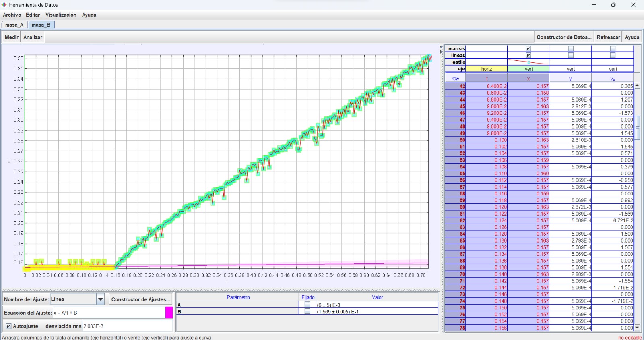The width and height of the screenshot is (644, 340).
Task: Open the Nombre del Ajuste dropdown
Action: tap(101, 299)
